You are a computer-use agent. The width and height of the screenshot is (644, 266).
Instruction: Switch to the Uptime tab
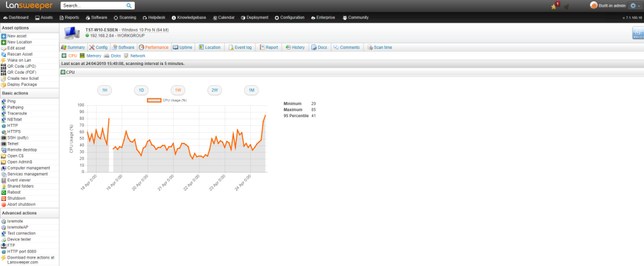[x=182, y=47]
